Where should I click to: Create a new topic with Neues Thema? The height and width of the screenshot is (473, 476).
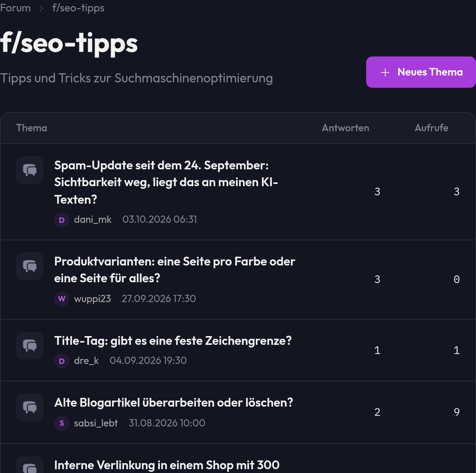click(421, 72)
